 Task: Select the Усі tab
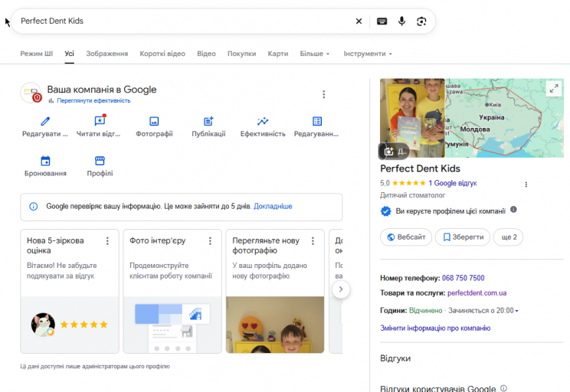pos(70,54)
